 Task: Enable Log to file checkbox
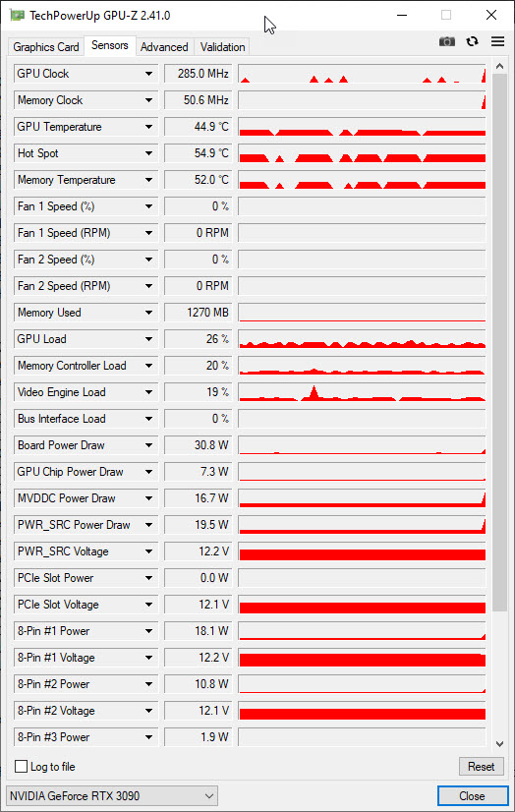(22, 767)
